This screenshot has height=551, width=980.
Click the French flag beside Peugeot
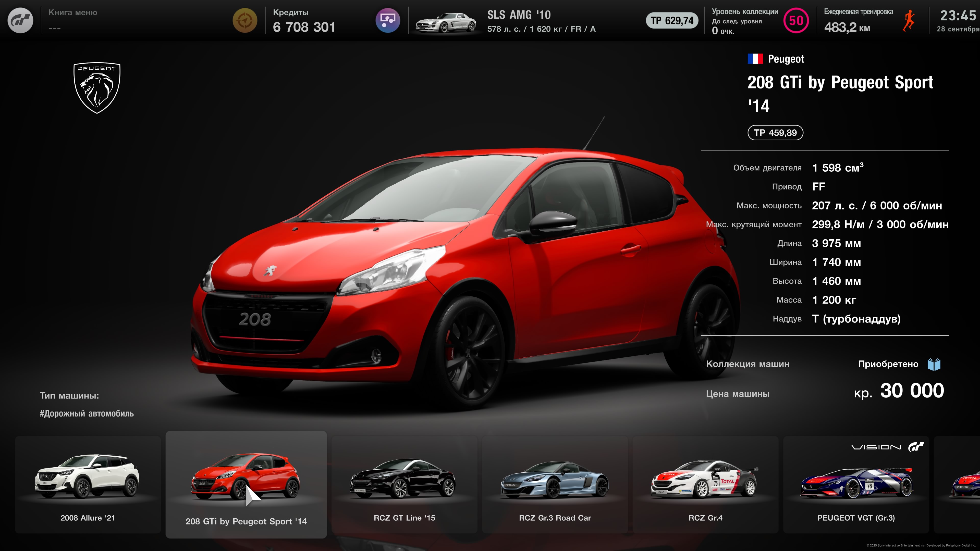(x=755, y=59)
